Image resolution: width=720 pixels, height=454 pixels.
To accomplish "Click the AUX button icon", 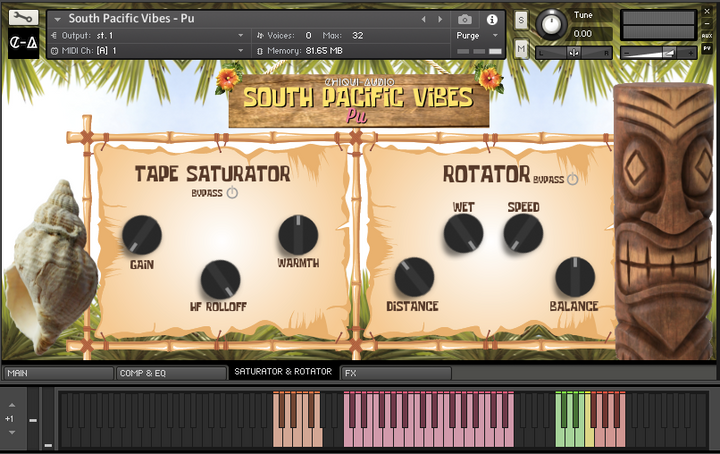I will 707,36.
